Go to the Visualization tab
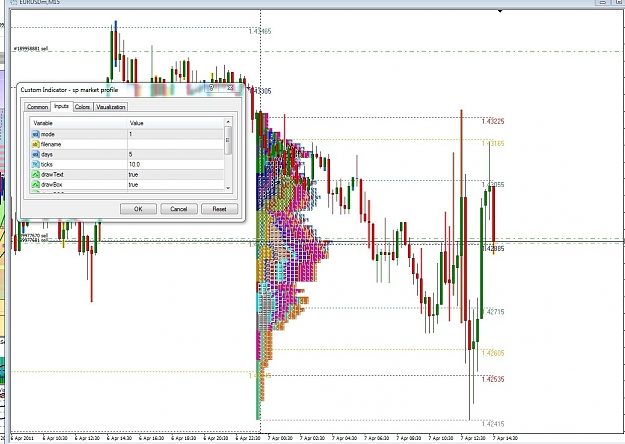This screenshot has height=444, width=625. tap(111, 107)
